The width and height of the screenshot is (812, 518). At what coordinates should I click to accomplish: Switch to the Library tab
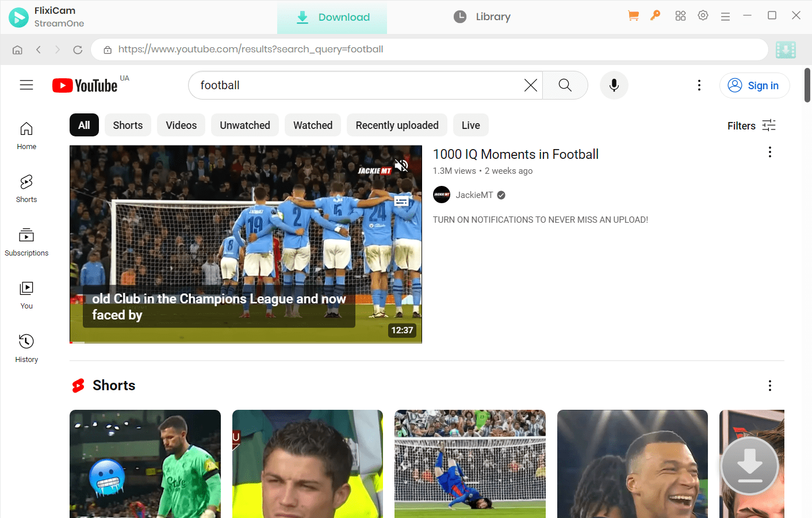click(482, 17)
